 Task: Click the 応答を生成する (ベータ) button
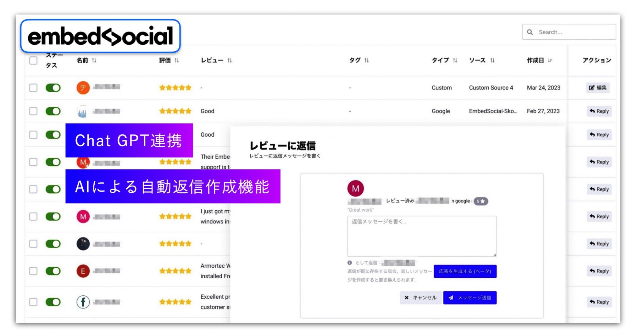point(465,271)
